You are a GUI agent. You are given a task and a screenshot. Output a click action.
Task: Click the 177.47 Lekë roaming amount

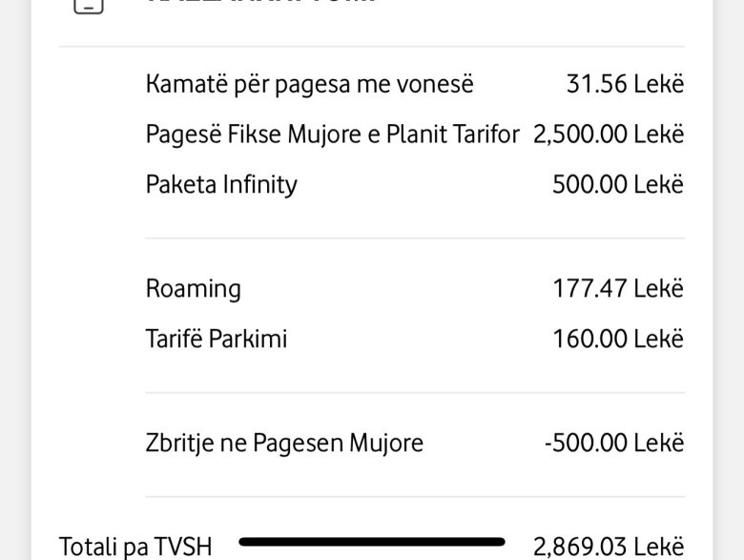(x=618, y=288)
